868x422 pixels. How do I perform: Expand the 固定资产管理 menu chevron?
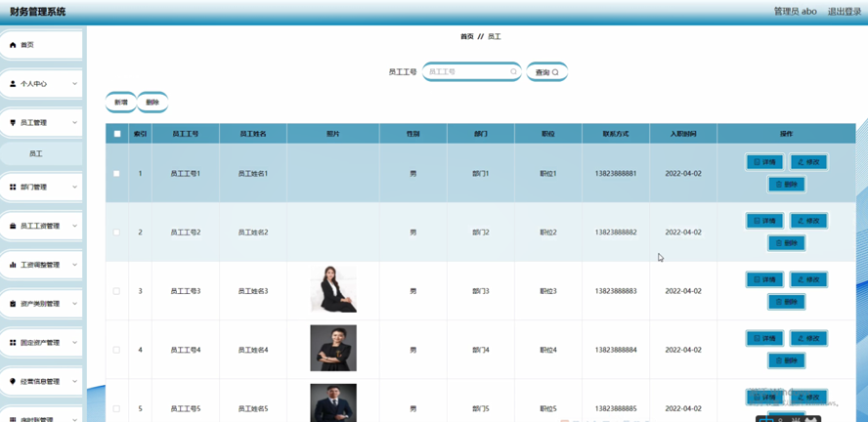pyautogui.click(x=74, y=343)
